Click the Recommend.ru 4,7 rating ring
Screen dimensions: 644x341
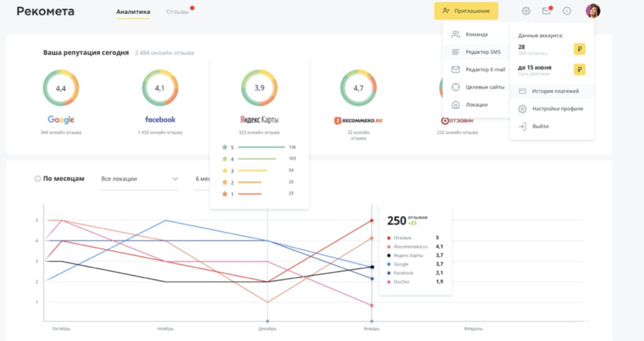point(358,88)
